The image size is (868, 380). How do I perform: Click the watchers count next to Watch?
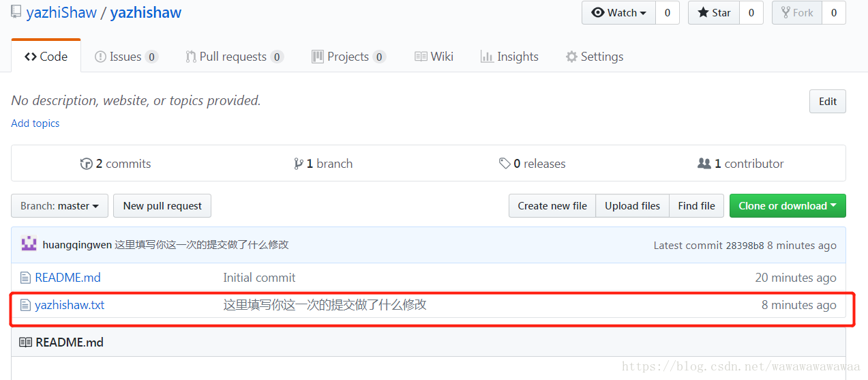(668, 13)
